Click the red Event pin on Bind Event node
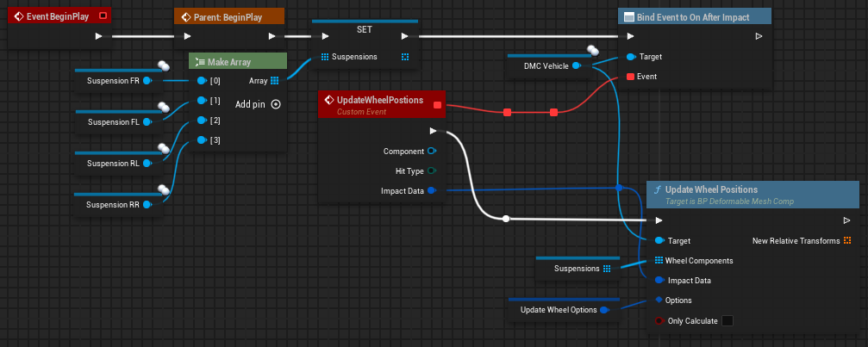 click(x=630, y=77)
